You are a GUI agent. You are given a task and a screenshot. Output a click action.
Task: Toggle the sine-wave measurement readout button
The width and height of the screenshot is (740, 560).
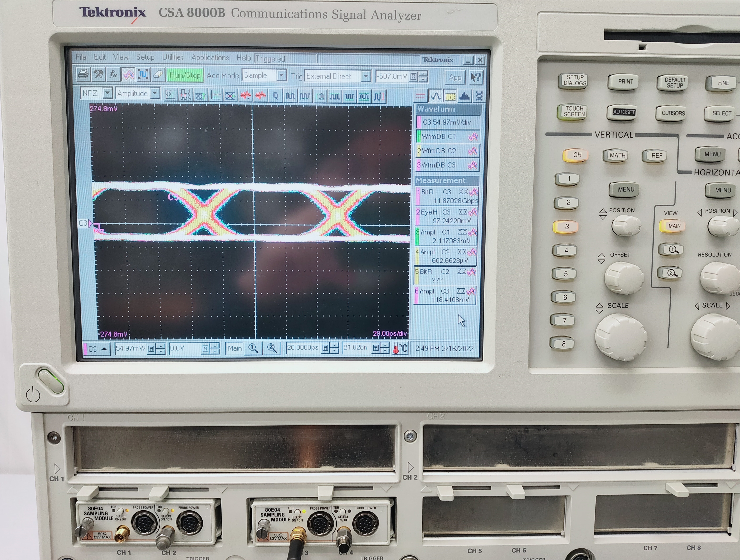436,96
